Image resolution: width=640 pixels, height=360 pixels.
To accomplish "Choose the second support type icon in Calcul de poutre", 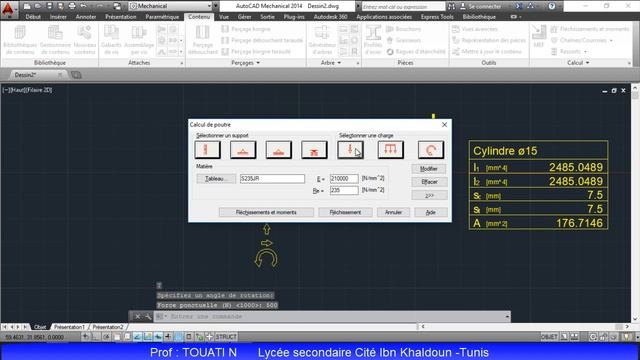I will pos(243,150).
